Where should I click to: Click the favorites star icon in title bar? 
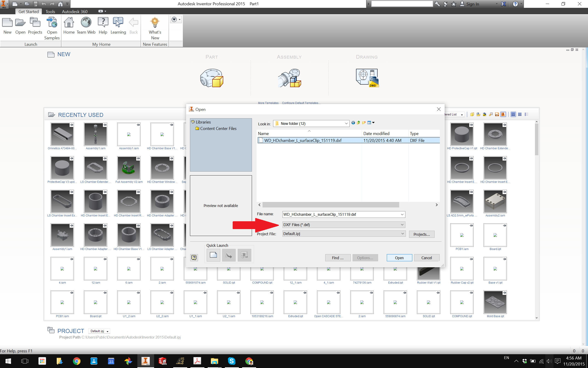[x=453, y=4]
